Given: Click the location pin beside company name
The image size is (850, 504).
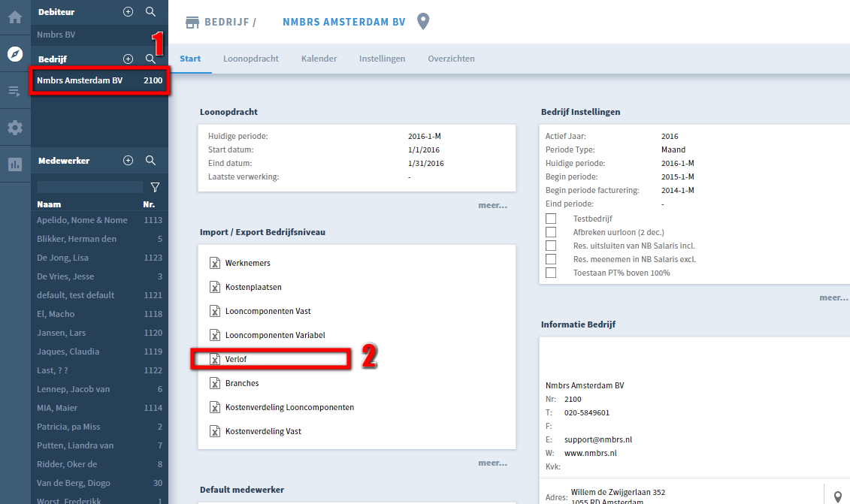Looking at the screenshot, I should (x=423, y=22).
